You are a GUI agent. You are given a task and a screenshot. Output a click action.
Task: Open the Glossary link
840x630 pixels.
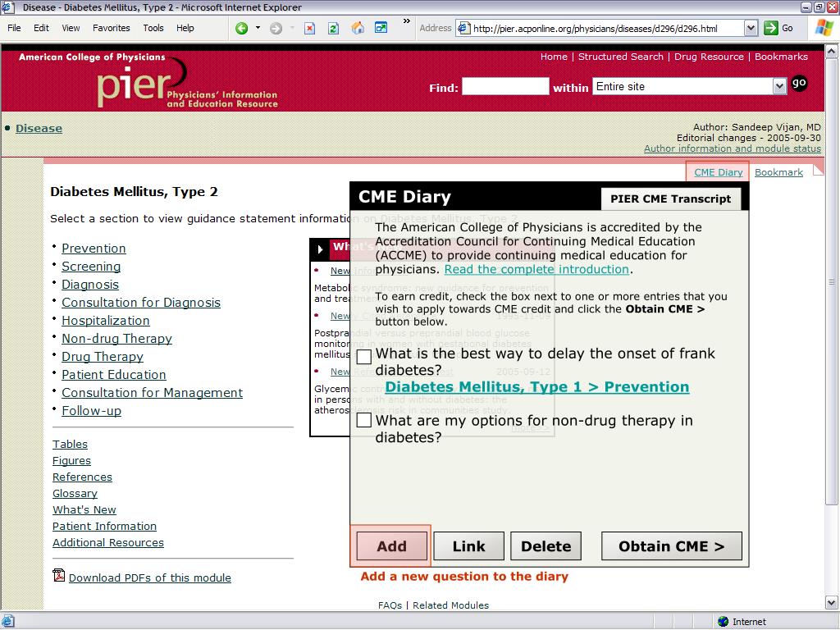pos(75,493)
